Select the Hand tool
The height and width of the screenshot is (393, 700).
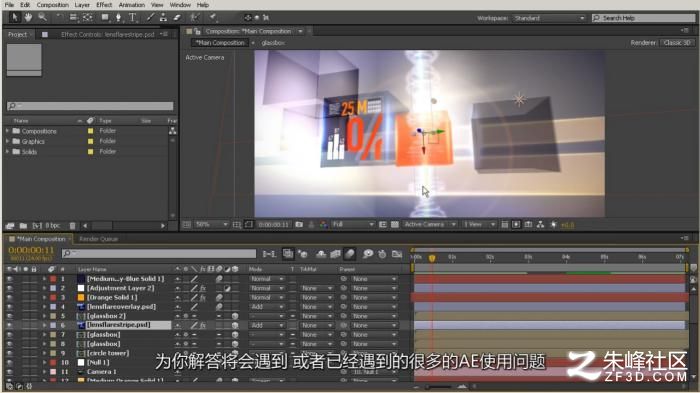click(28, 17)
